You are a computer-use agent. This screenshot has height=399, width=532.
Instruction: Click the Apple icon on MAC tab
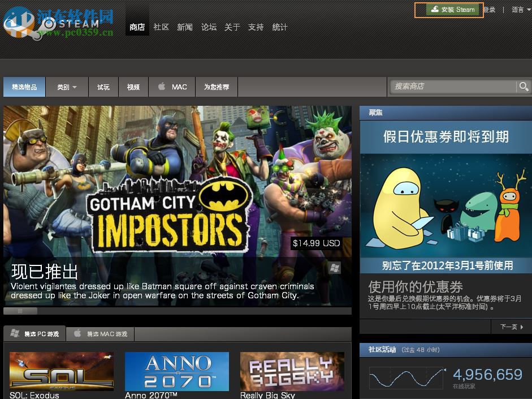tap(162, 86)
